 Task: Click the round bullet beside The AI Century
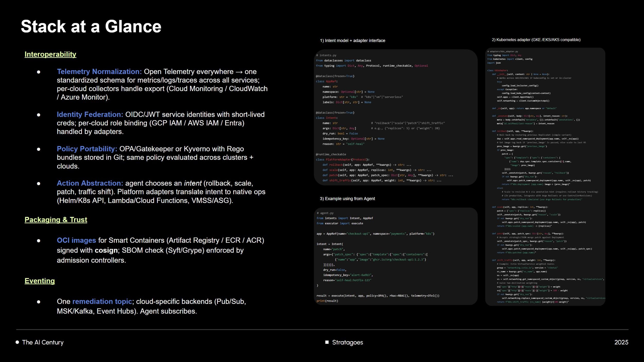click(17, 342)
